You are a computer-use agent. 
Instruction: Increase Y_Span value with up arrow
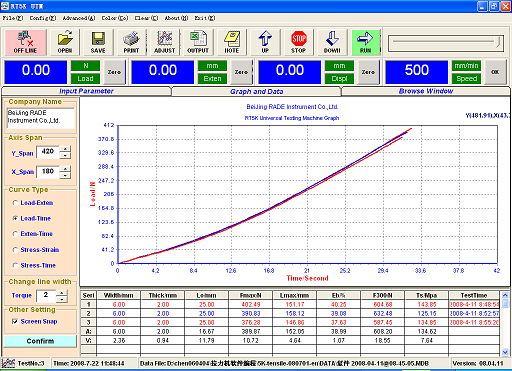pyautogui.click(x=66, y=149)
